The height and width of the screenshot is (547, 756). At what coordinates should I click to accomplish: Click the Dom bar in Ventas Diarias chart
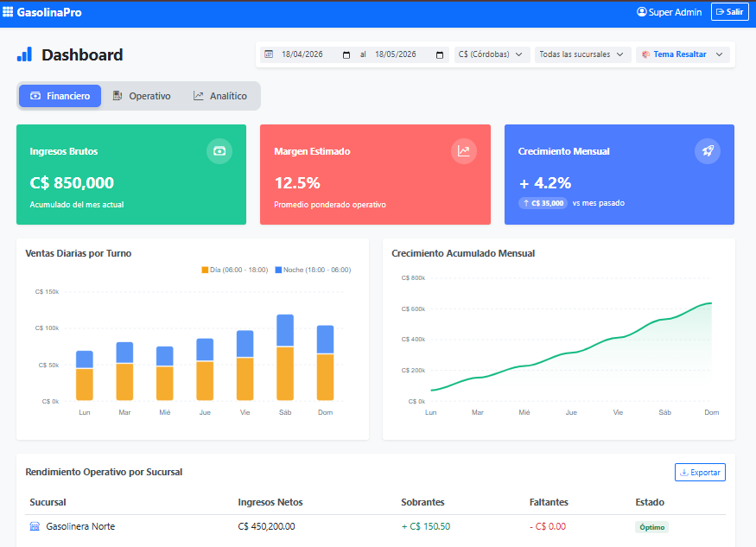tap(325, 363)
